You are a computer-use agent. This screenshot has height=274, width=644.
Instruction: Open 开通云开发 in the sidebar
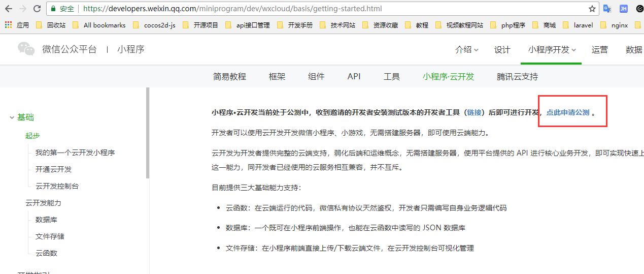pos(53,169)
